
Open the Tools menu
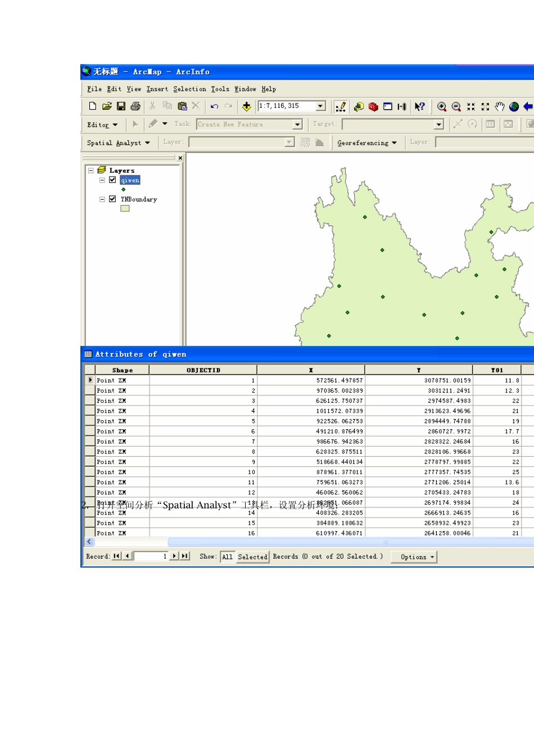[x=220, y=89]
